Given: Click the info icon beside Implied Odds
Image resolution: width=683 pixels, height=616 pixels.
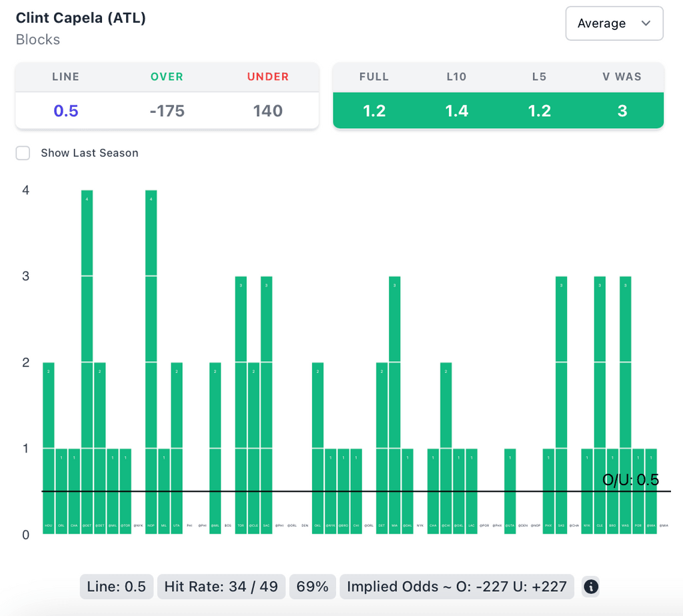Looking at the screenshot, I should pos(591,587).
